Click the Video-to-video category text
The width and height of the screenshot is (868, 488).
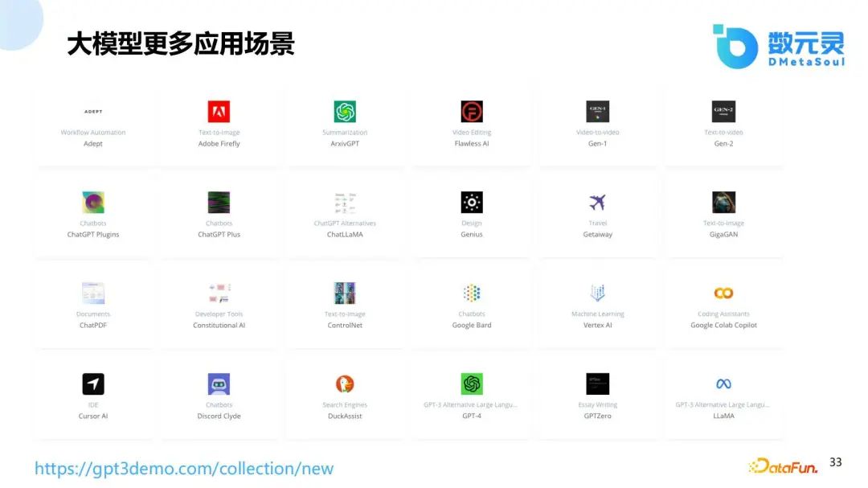[x=597, y=133]
